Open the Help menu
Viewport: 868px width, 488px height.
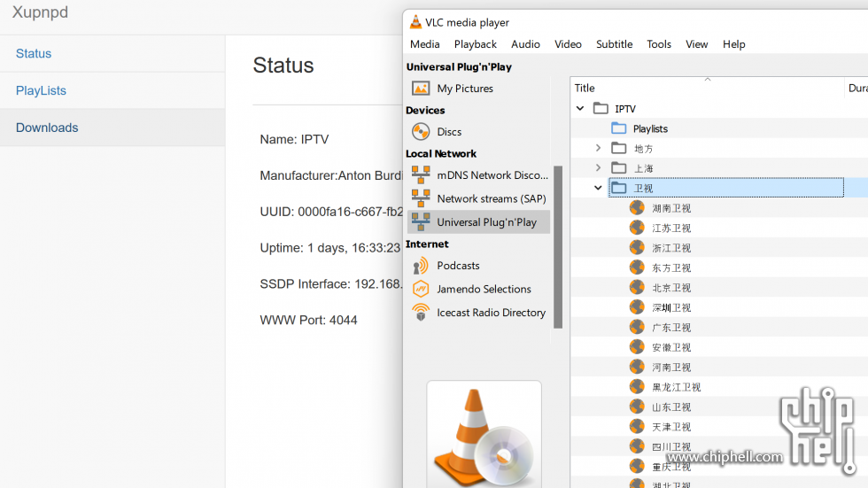click(x=734, y=44)
